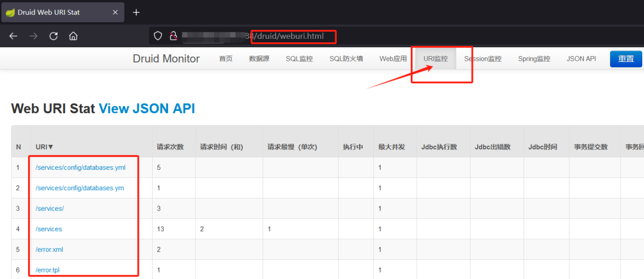Open the JSON API navigation item
Viewport: 644px width, 279px height.
coord(581,59)
